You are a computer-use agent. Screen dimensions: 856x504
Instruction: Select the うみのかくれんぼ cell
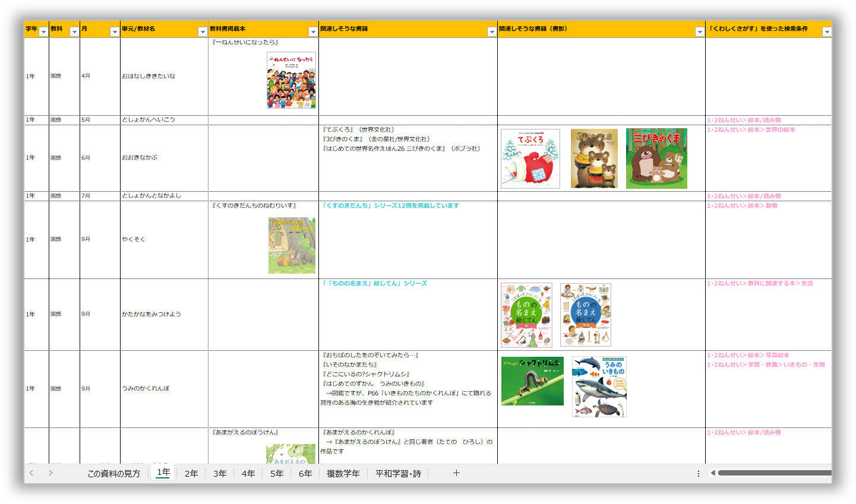164,389
